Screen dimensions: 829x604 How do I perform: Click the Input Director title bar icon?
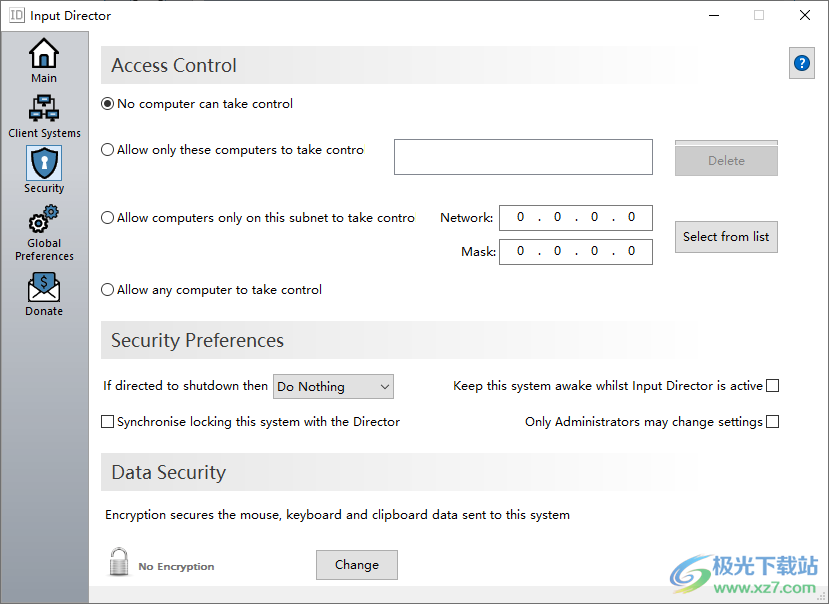(x=16, y=15)
